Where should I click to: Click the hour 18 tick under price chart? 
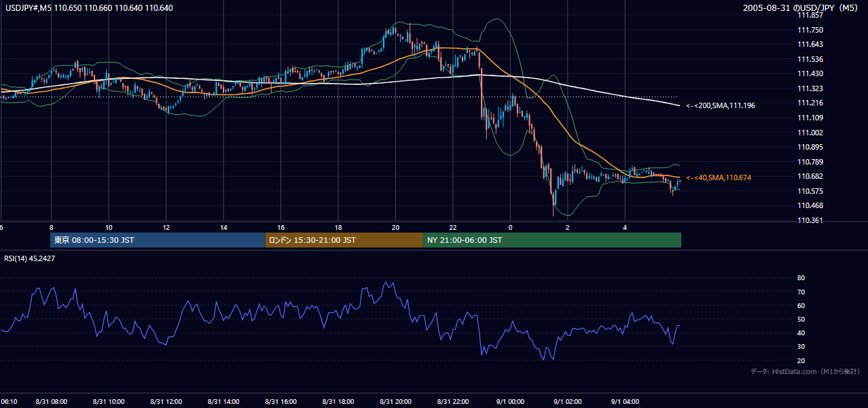point(338,227)
